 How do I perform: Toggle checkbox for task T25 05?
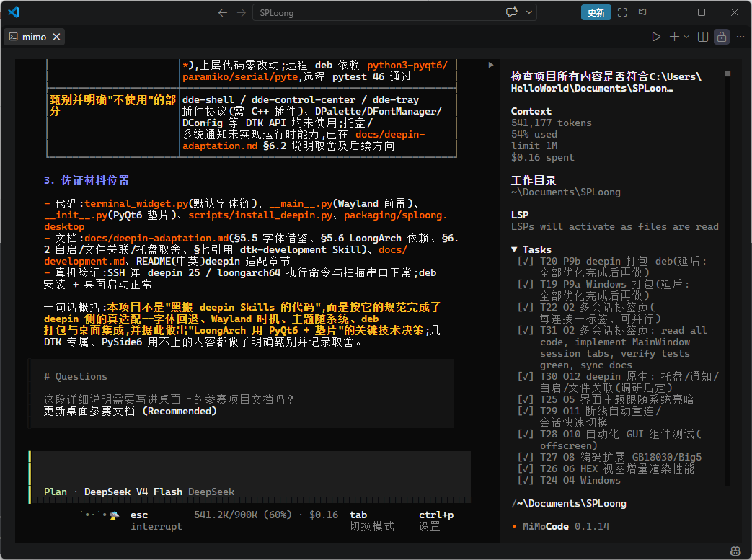point(526,399)
